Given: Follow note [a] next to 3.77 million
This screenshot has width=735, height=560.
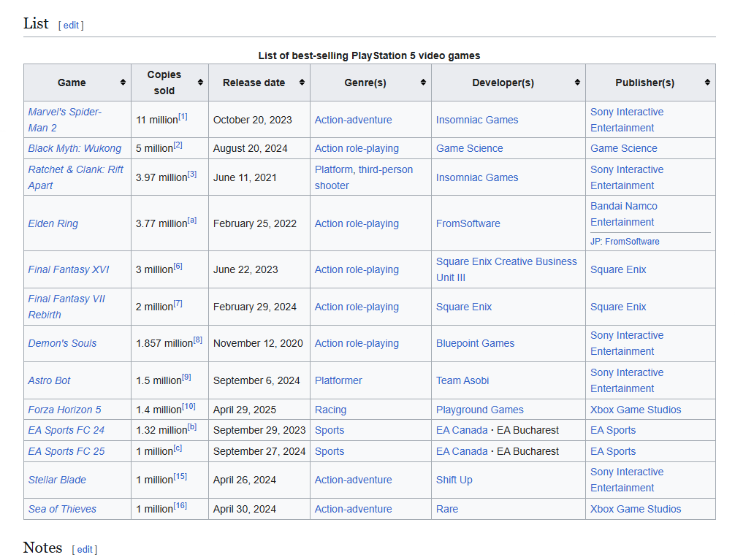Looking at the screenshot, I should pyautogui.click(x=192, y=220).
